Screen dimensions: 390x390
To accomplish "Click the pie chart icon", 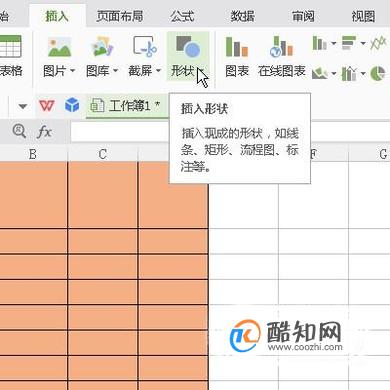I will (x=378, y=73).
